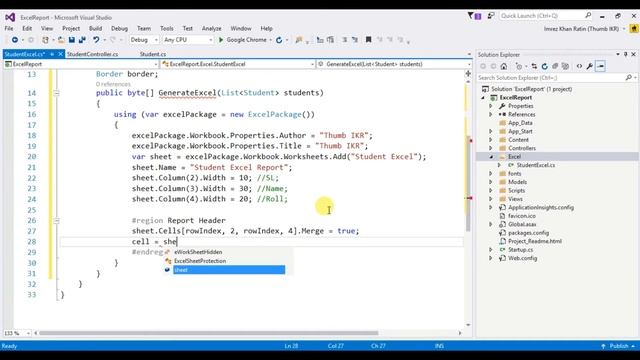Click Sync with Active Document icon
Viewport: 640px width, 360px height.
[534, 66]
